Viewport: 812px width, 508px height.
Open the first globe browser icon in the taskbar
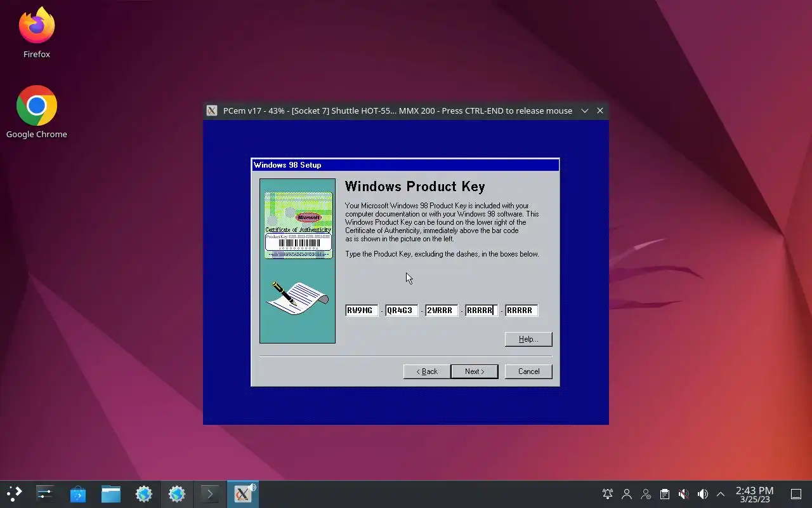click(x=144, y=494)
